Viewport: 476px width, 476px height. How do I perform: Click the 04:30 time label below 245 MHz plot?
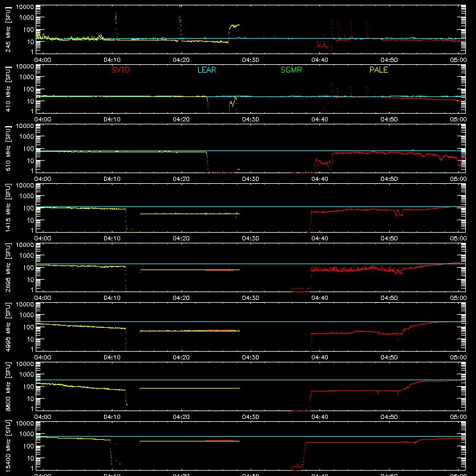(x=250, y=60)
